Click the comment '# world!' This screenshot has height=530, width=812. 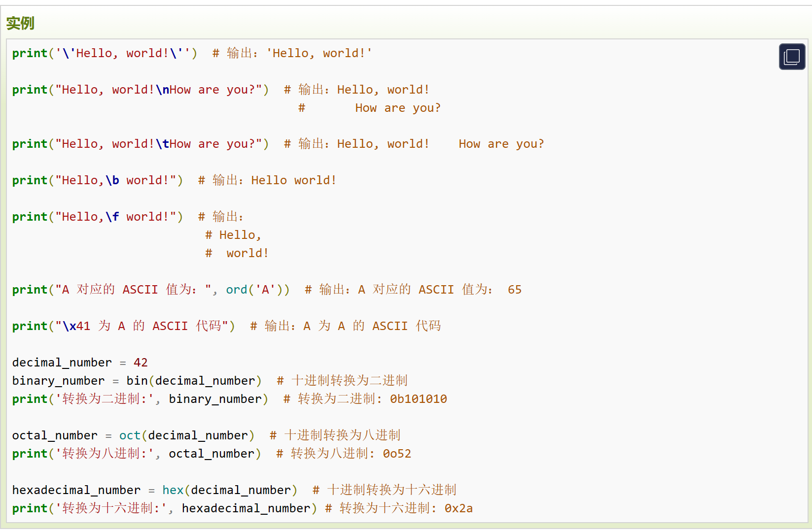coord(237,253)
